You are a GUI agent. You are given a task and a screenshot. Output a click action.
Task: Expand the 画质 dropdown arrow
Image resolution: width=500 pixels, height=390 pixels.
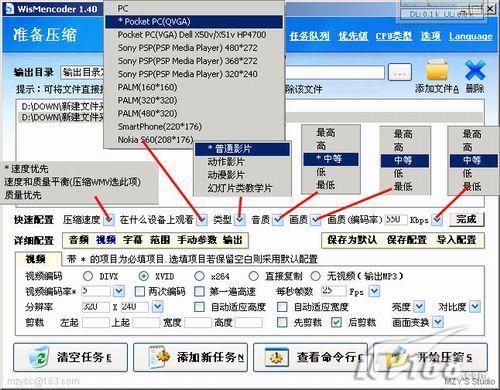tap(315, 220)
